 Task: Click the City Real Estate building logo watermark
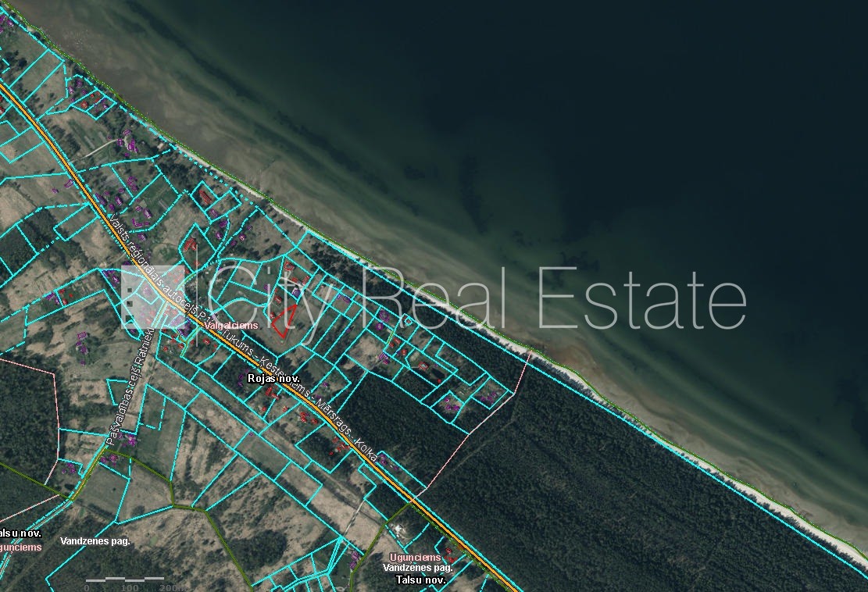click(153, 297)
